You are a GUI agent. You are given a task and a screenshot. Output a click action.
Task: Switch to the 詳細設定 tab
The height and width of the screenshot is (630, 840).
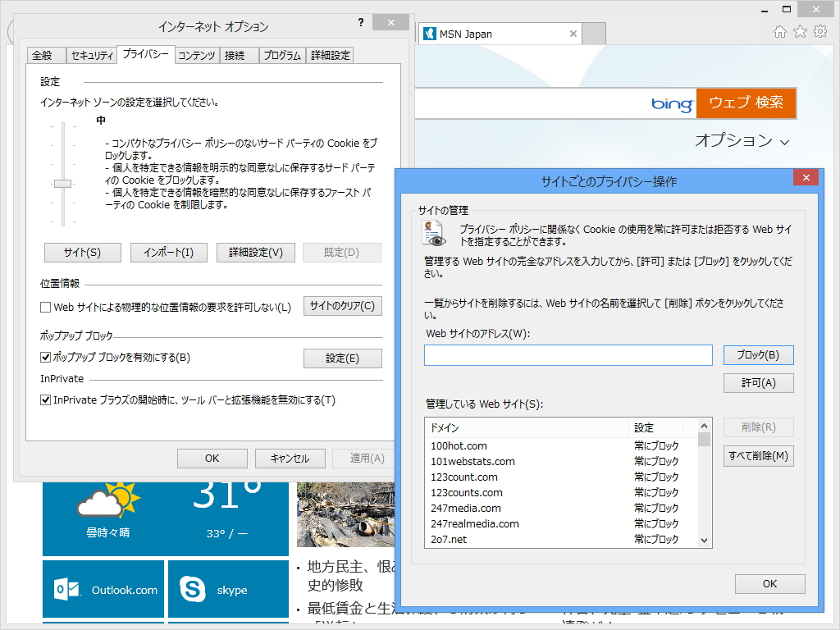tap(330, 55)
